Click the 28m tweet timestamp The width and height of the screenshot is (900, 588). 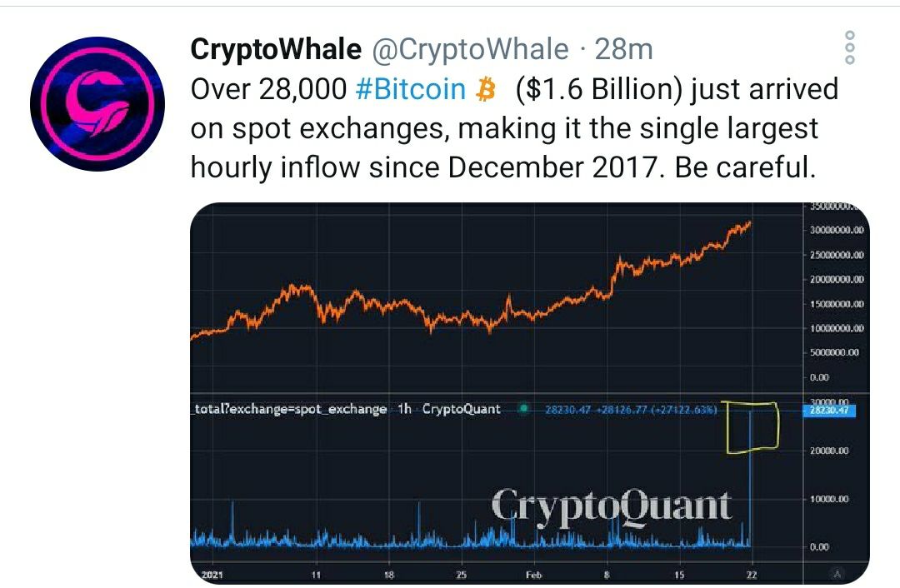(x=623, y=50)
